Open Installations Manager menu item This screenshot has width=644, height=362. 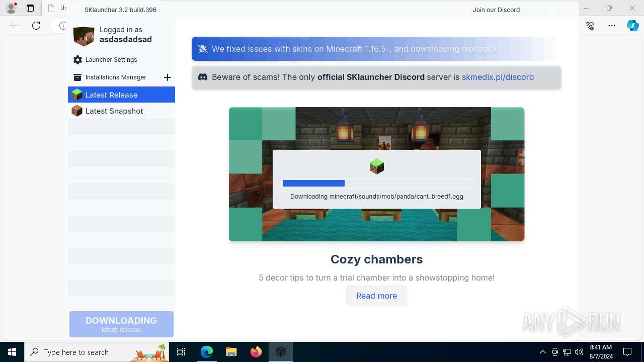point(116,77)
